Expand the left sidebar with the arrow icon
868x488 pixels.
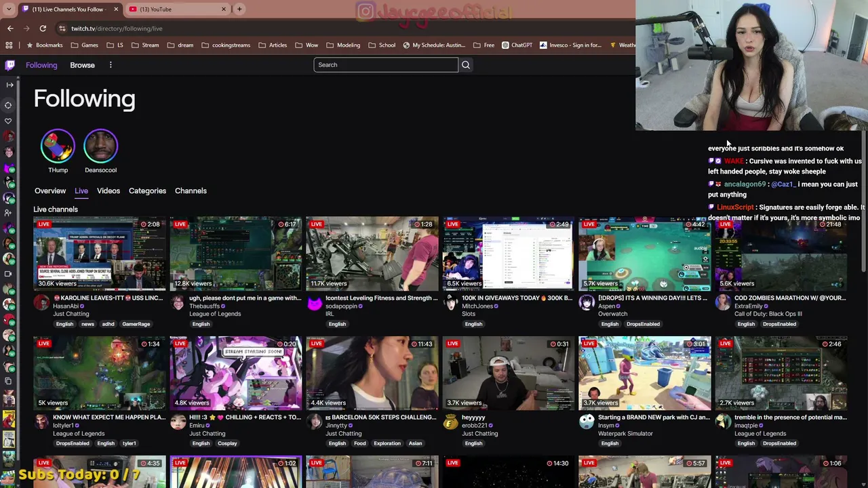click(x=9, y=85)
